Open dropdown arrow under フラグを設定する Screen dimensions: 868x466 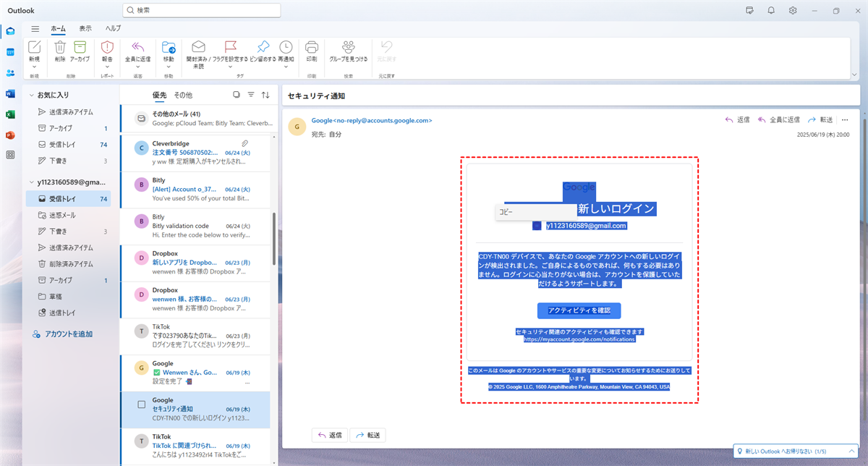coord(230,67)
